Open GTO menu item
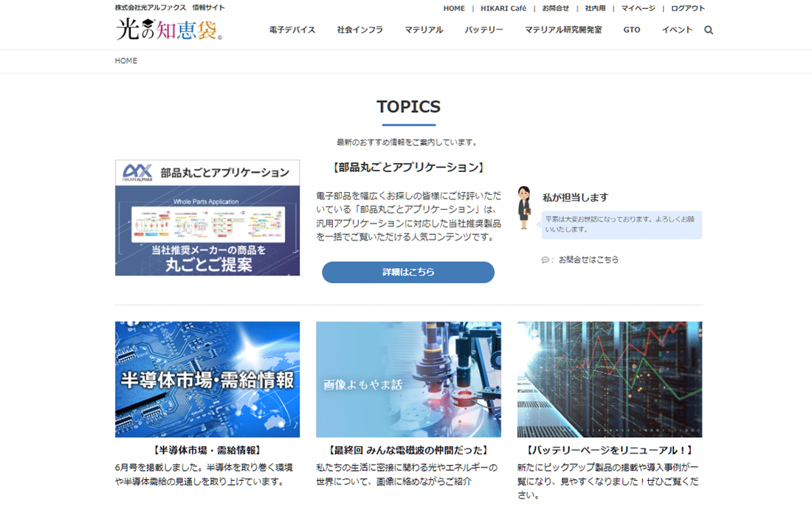812x511 pixels. pyautogui.click(x=632, y=30)
